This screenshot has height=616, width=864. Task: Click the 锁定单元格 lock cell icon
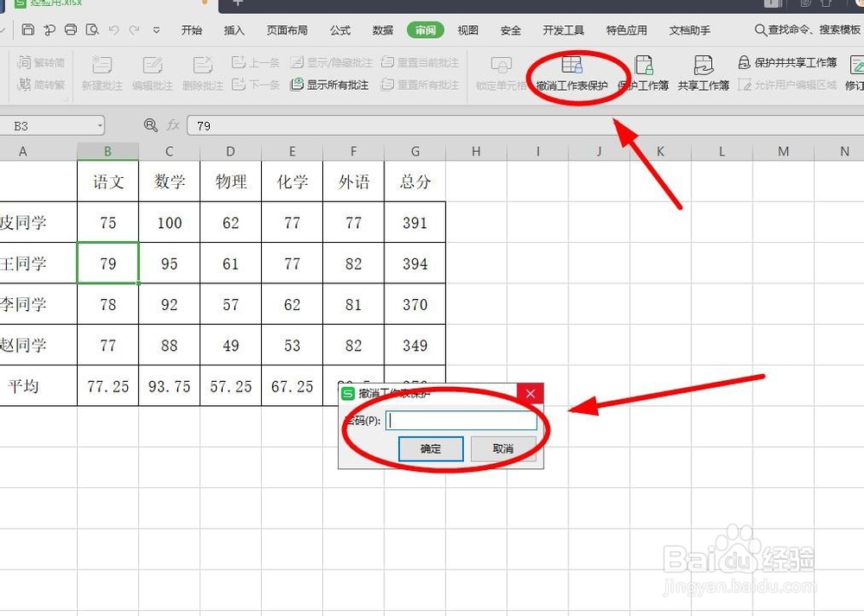click(x=501, y=73)
